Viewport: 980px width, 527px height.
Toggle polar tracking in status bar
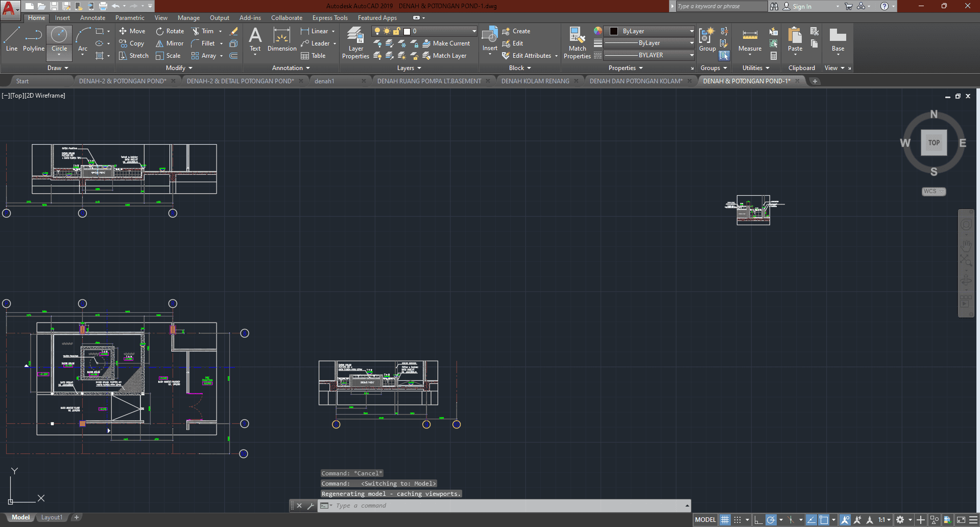tap(771, 520)
